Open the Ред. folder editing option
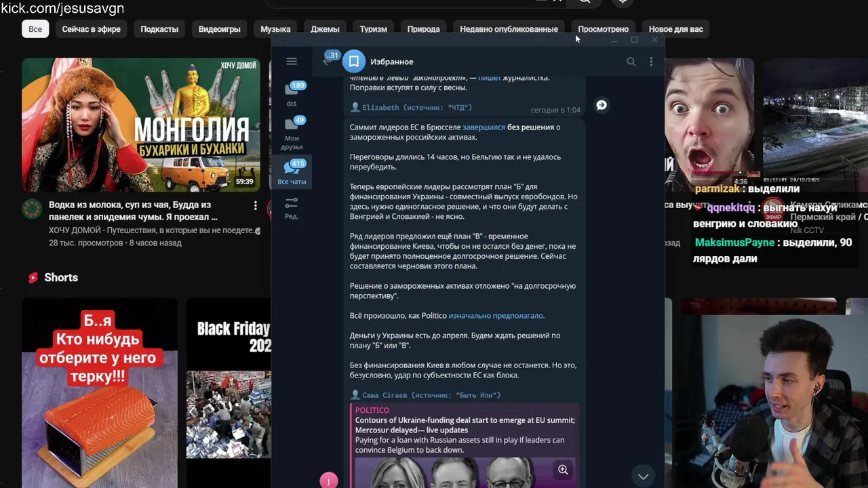868x488 pixels. (292, 207)
